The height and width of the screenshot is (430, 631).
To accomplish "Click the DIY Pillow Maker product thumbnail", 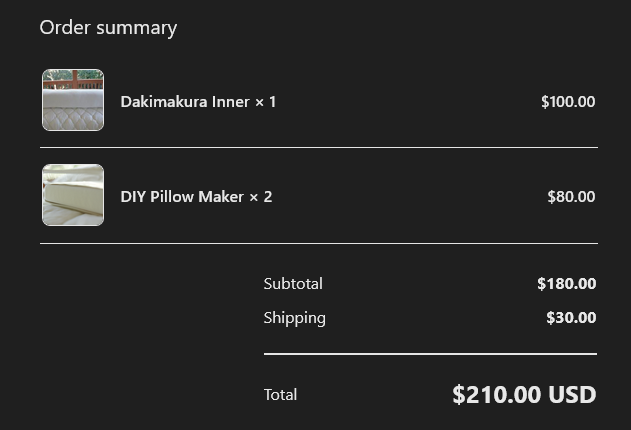I will tap(73, 195).
